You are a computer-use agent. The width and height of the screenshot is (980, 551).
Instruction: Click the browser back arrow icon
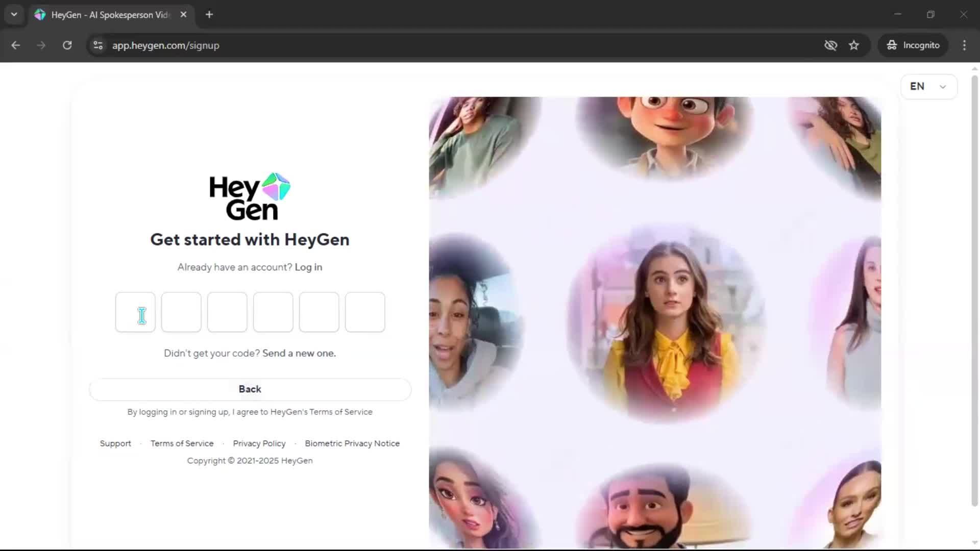pyautogui.click(x=16, y=45)
